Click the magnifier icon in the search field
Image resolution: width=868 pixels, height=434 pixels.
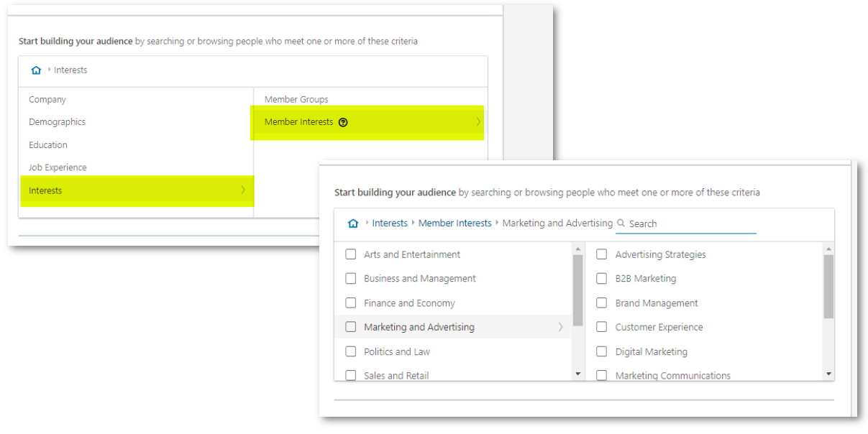click(x=621, y=223)
